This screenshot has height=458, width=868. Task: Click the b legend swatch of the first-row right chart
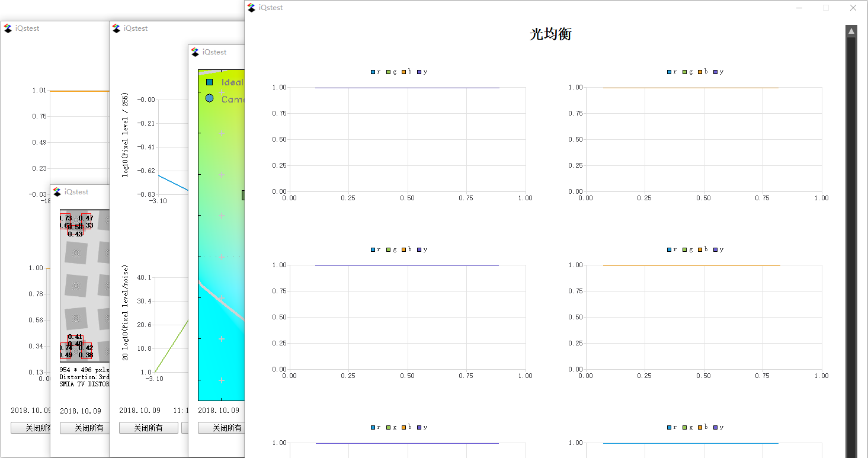700,72
